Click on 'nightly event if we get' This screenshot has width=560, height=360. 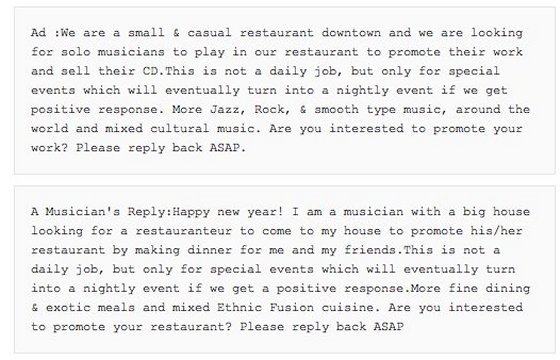click(x=422, y=90)
